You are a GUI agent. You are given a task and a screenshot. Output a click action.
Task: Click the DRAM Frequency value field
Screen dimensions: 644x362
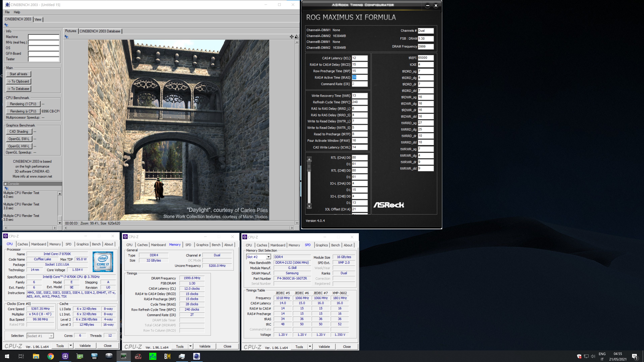pos(425,46)
